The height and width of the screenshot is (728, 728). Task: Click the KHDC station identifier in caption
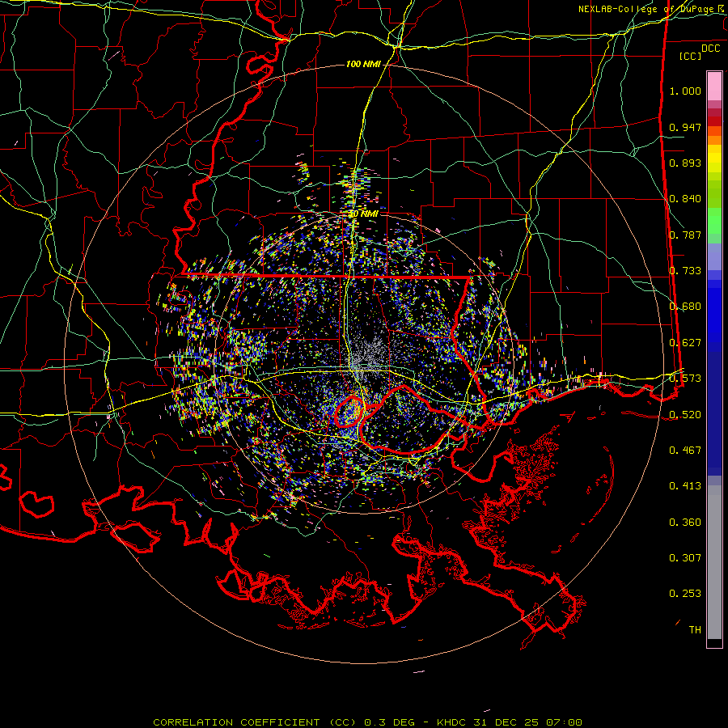point(453,722)
